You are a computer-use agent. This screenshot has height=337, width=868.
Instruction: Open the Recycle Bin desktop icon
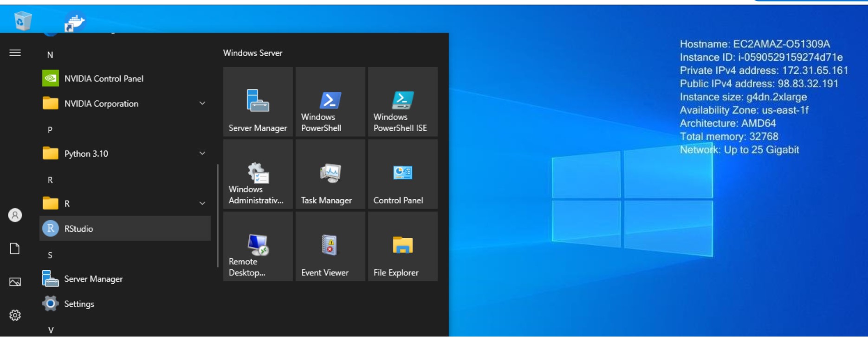click(23, 21)
